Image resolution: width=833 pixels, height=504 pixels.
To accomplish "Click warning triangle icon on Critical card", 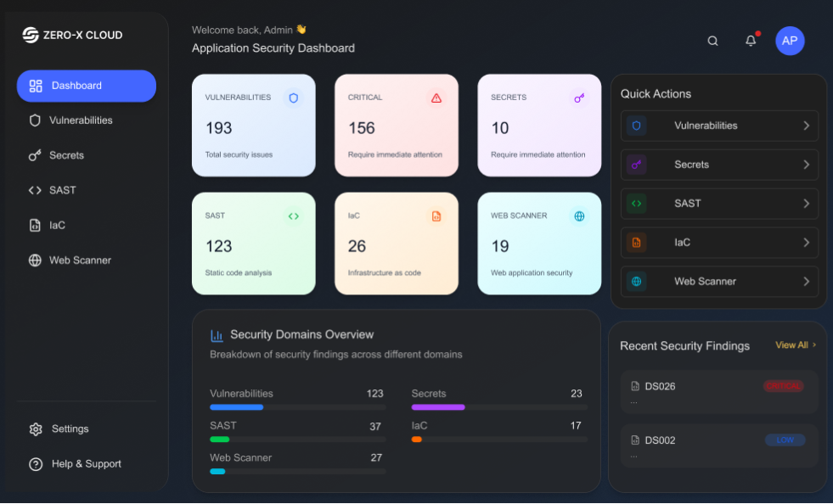I will [x=436, y=98].
